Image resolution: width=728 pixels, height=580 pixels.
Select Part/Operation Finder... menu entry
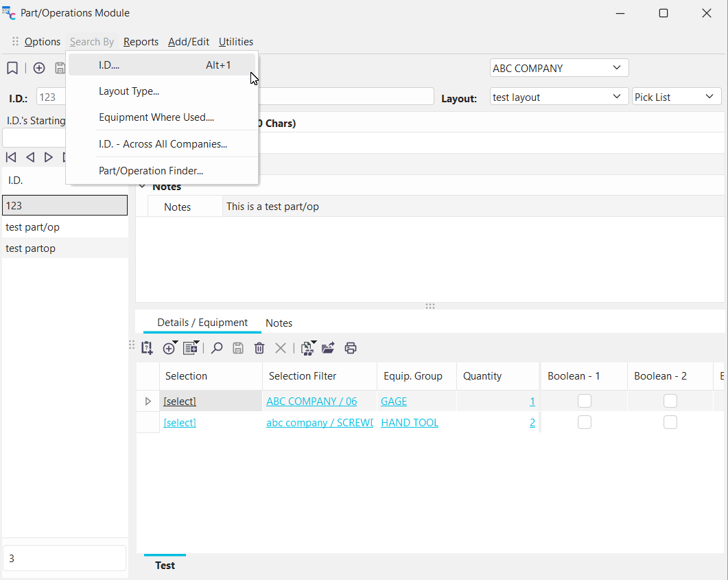(x=151, y=171)
